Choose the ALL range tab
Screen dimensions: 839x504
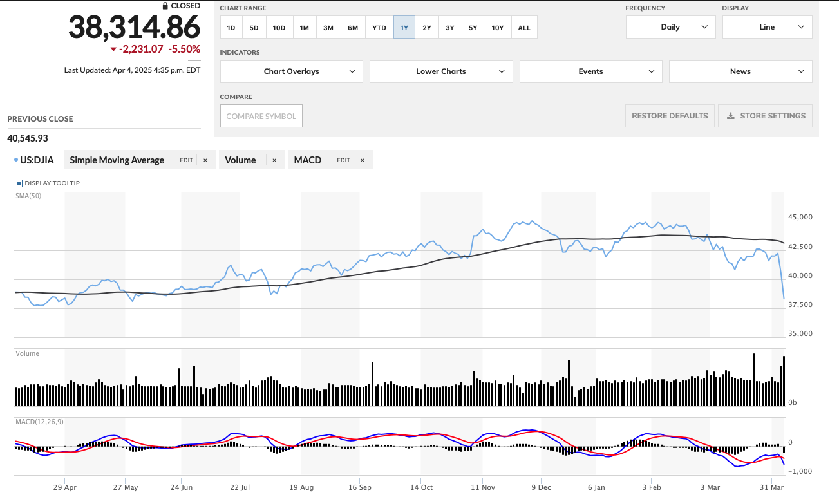tap(524, 28)
